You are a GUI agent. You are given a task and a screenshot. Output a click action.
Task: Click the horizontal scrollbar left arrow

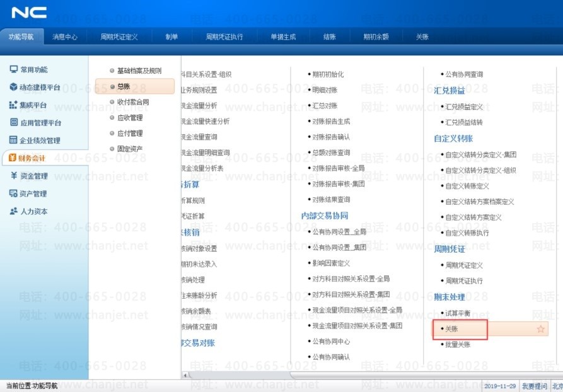click(185, 375)
